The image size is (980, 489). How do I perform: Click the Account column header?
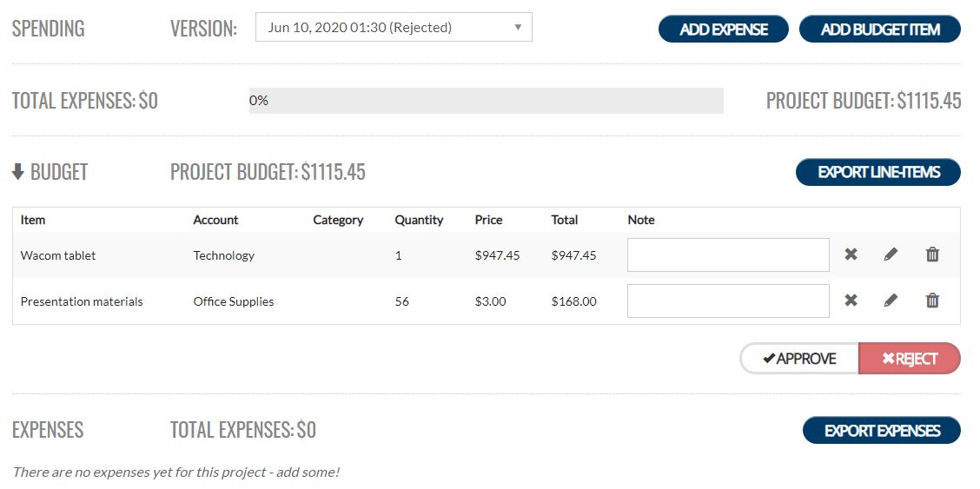pyautogui.click(x=215, y=220)
